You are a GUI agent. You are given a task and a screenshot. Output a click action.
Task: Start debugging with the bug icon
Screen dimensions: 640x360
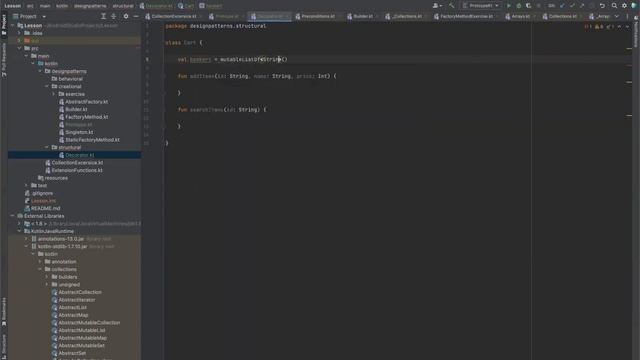click(x=519, y=6)
